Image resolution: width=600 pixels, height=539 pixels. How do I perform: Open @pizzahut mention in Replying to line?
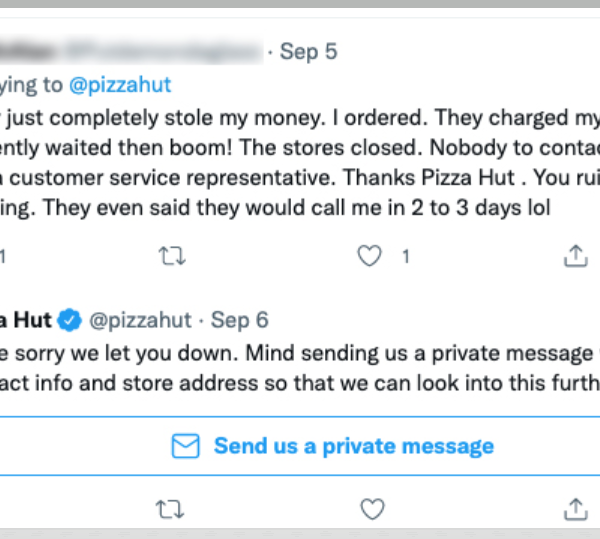(x=120, y=85)
